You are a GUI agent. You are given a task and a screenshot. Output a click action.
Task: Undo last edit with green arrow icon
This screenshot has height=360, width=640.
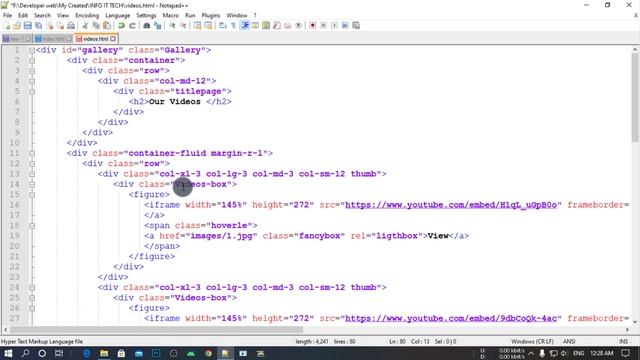121,25
